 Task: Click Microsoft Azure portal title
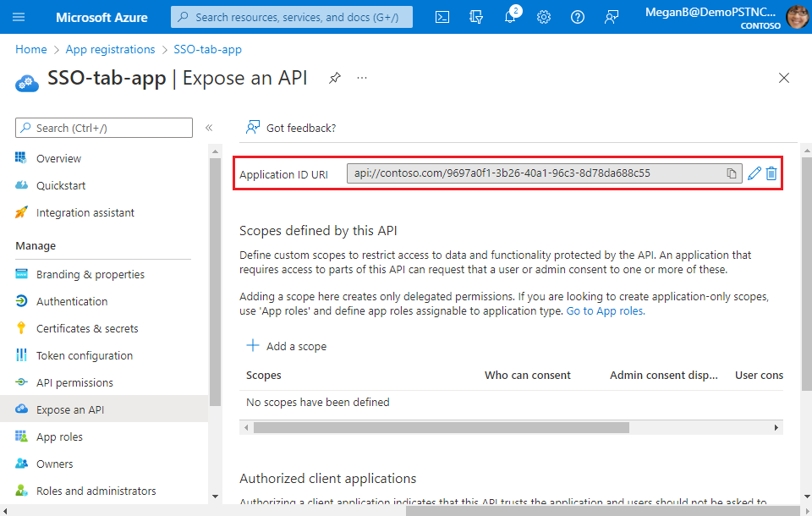pyautogui.click(x=101, y=17)
